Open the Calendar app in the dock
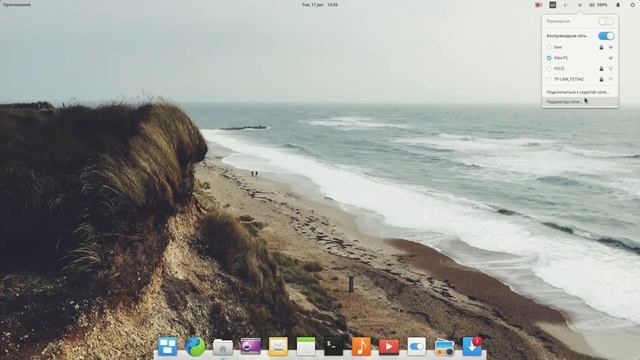 pos(306,346)
